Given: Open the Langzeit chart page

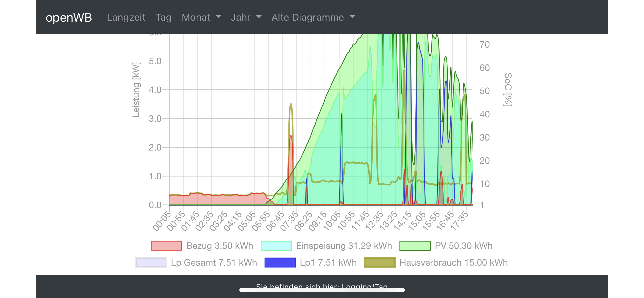Looking at the screenshot, I should click(126, 17).
